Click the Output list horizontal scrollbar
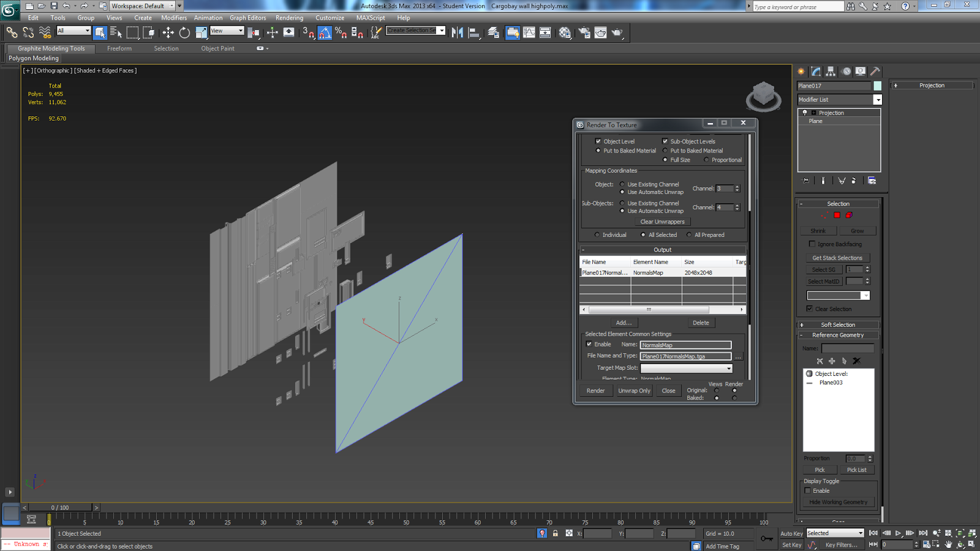 663,310
